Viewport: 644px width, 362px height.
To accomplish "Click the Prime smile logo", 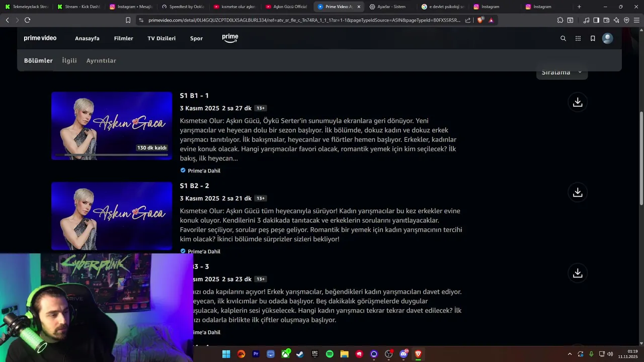I will [x=230, y=38].
